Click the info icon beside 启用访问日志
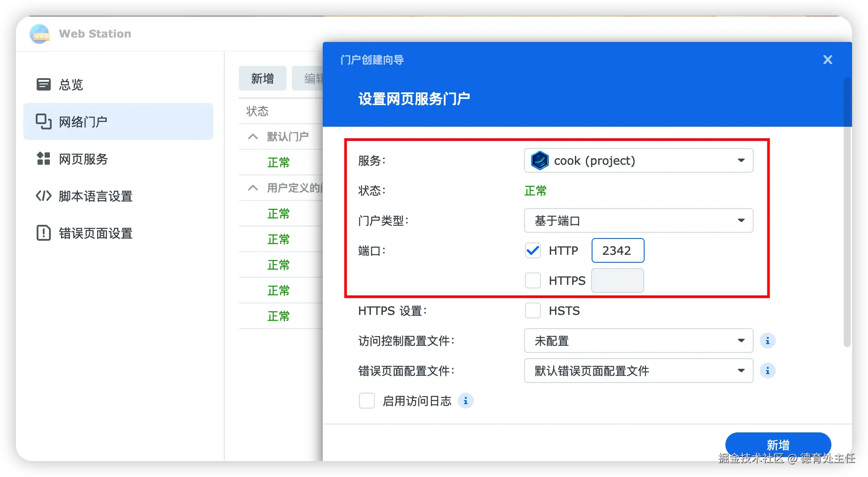The height and width of the screenshot is (477, 868). (x=465, y=401)
